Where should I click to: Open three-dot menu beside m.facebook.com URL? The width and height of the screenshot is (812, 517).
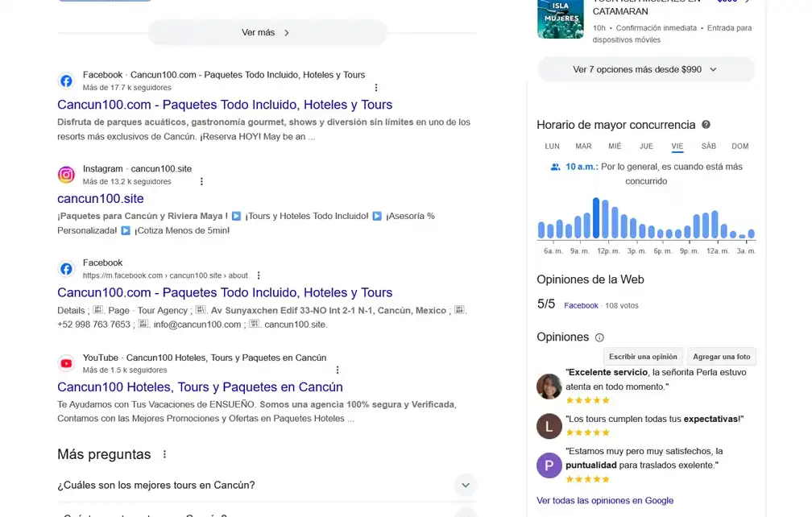point(259,276)
